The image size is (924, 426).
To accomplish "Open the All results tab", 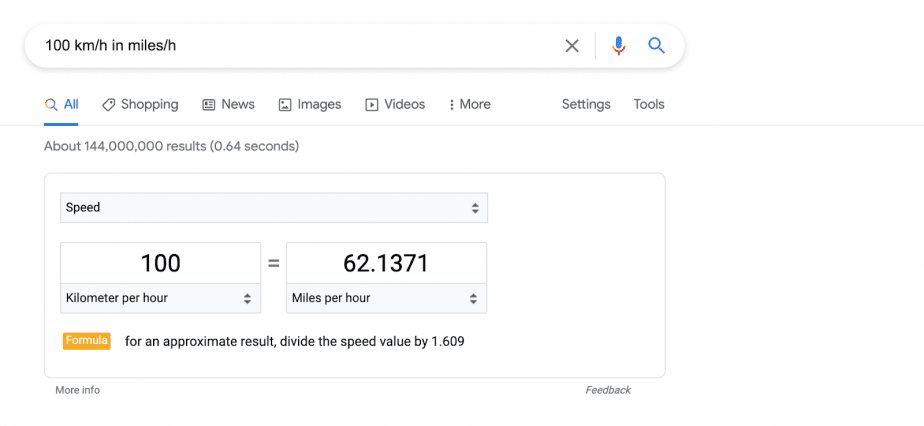I will (61, 105).
